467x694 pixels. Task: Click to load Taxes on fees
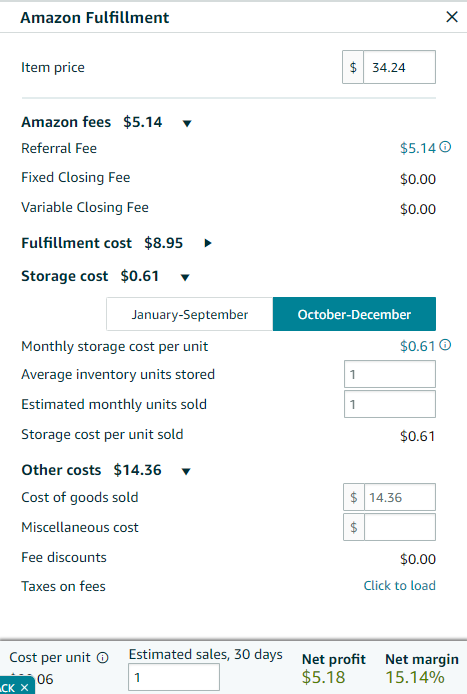click(399, 586)
